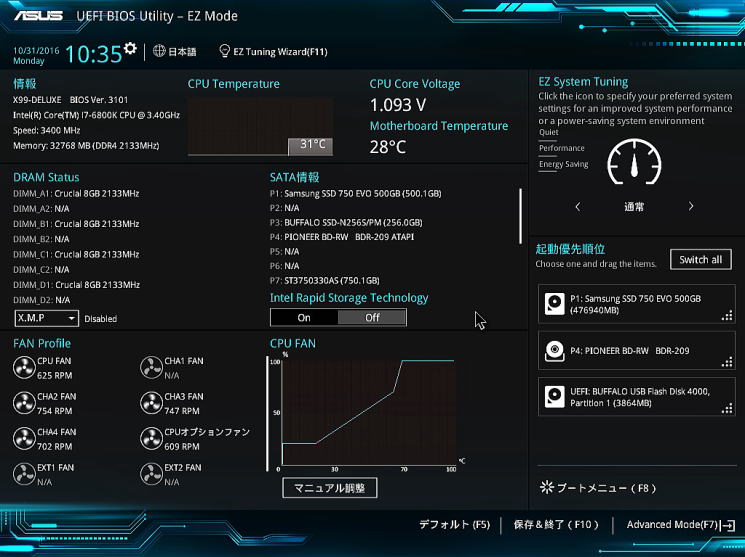Viewport: 745px width, 557px height.
Task: Click the drag handle on BUFFALO USB boot entry
Action: [727, 408]
